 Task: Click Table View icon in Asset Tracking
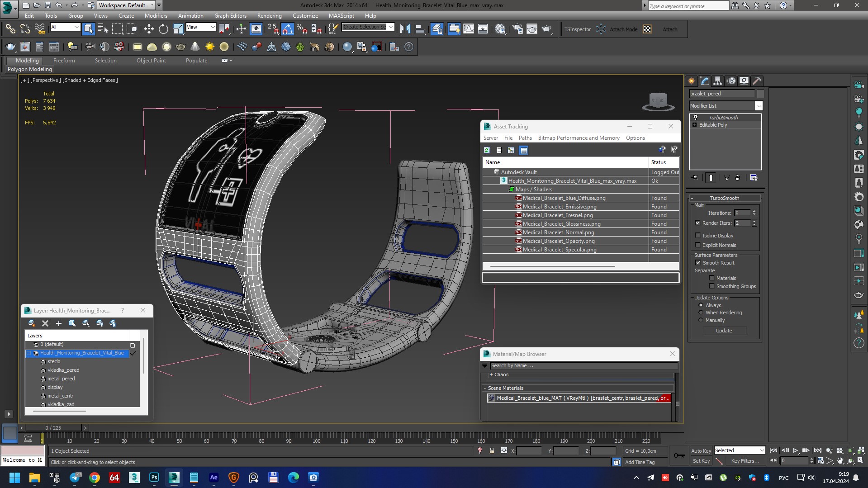click(523, 150)
